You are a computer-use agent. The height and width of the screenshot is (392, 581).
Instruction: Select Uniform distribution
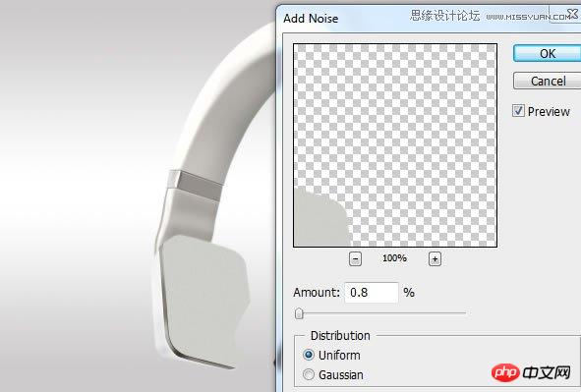click(x=309, y=355)
